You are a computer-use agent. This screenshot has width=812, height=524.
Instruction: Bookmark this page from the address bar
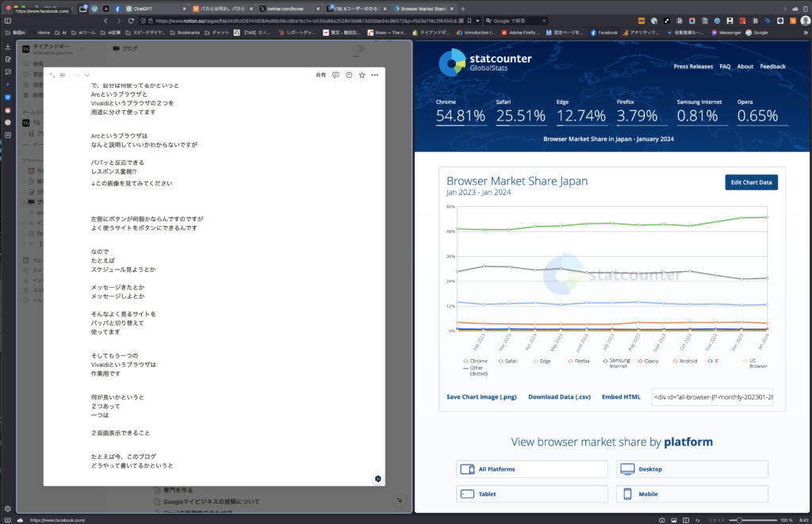tap(469, 21)
